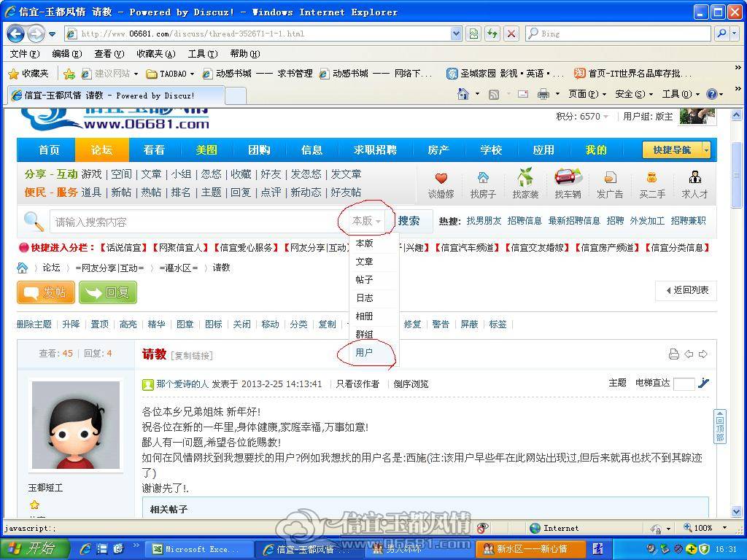This screenshot has width=747, height=560.
Task: Refresh the page with the reload icon
Action: pyautogui.click(x=492, y=34)
